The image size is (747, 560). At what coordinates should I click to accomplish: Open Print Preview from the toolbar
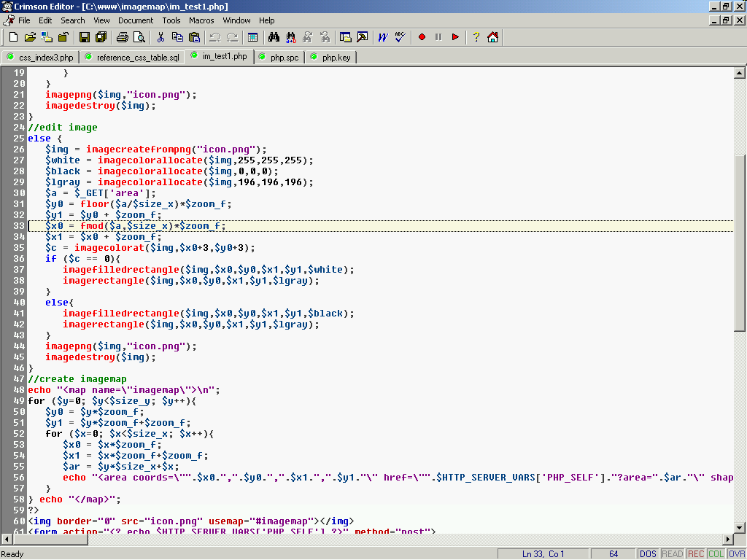[x=139, y=37]
